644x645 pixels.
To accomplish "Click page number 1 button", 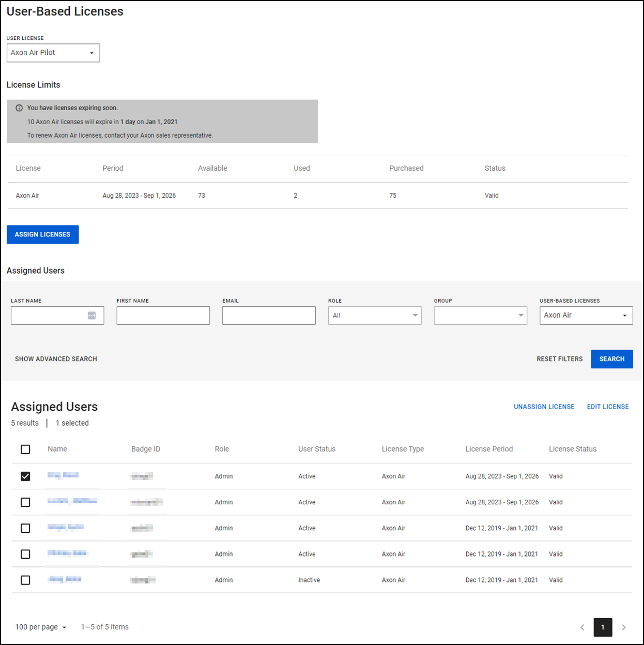I will click(x=603, y=627).
